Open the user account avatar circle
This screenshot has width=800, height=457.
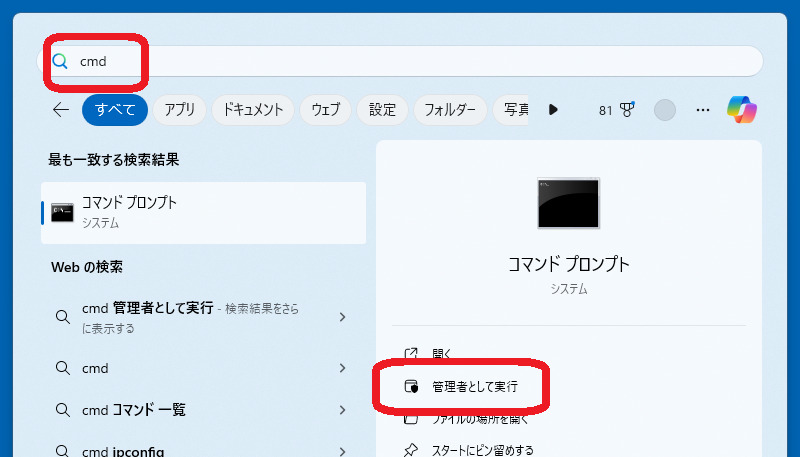click(665, 110)
